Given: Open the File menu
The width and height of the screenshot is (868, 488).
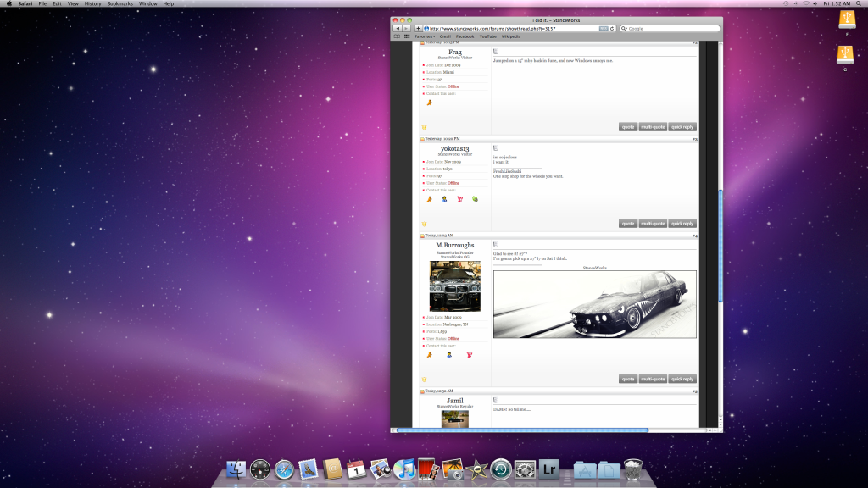Looking at the screenshot, I should [x=42, y=3].
